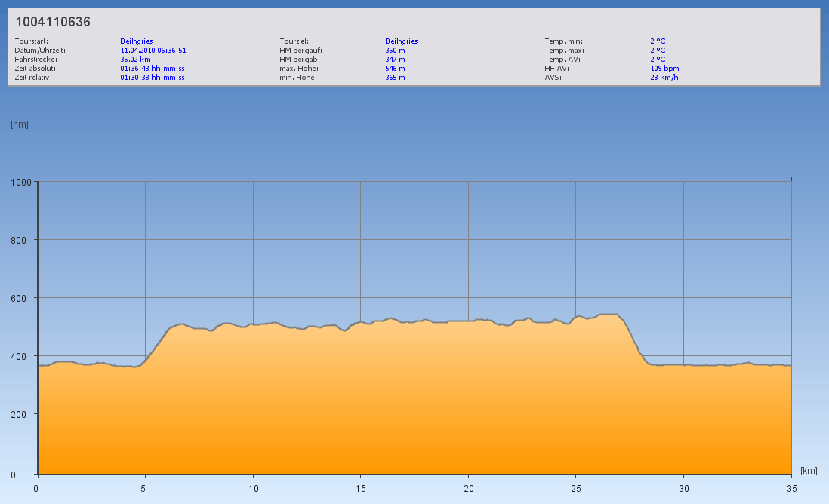Click the Tourstart value Beilngries
This screenshot has height=504, width=829.
(x=137, y=41)
